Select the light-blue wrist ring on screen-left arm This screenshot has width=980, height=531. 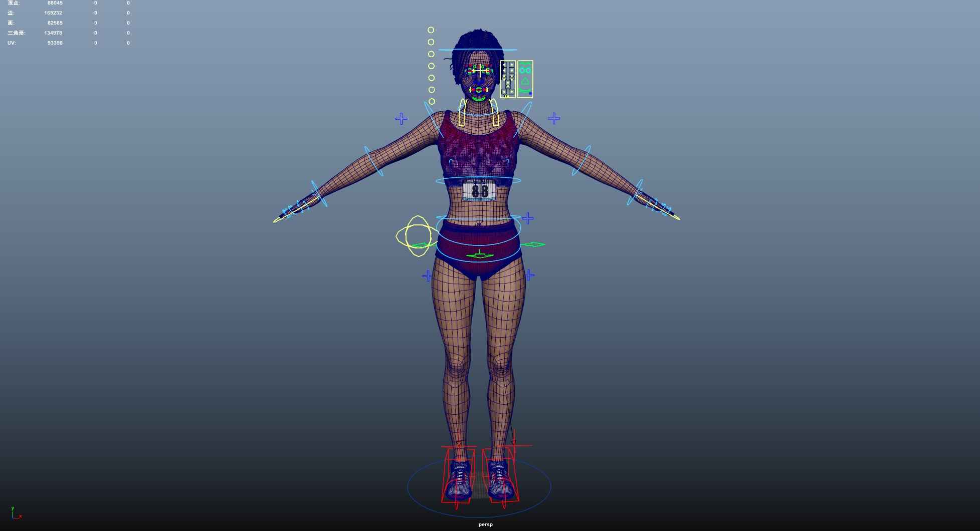pyautogui.click(x=319, y=193)
